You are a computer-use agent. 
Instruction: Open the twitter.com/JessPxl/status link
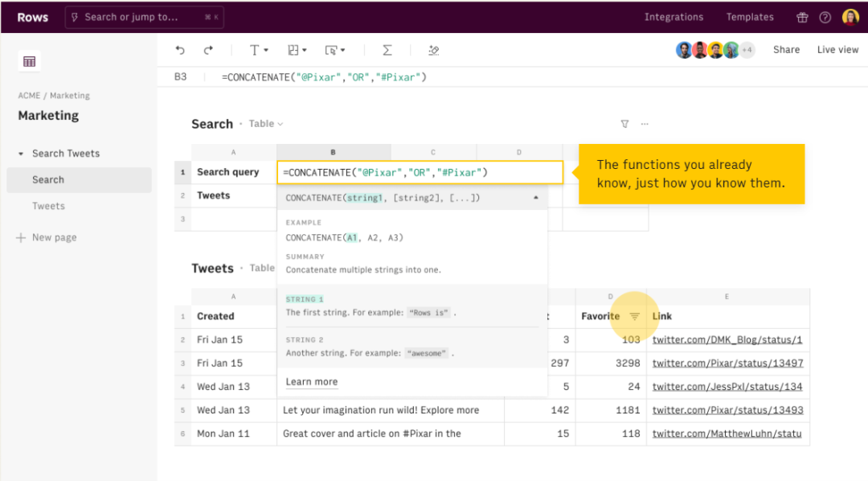[x=727, y=386]
